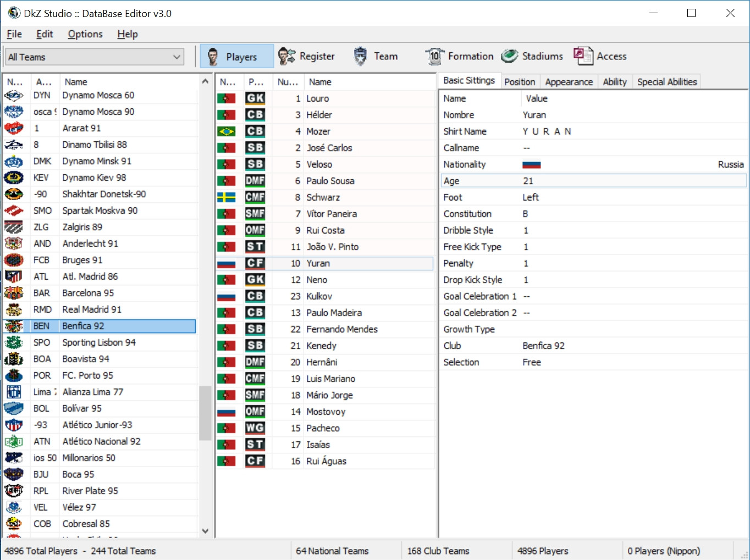Click the CF position badge for Yuran
The height and width of the screenshot is (560, 750).
pyautogui.click(x=255, y=263)
